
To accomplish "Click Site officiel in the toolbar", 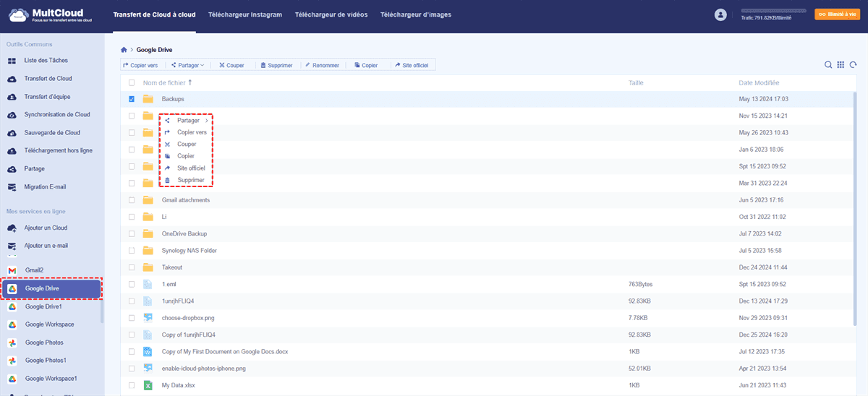I will click(x=412, y=65).
